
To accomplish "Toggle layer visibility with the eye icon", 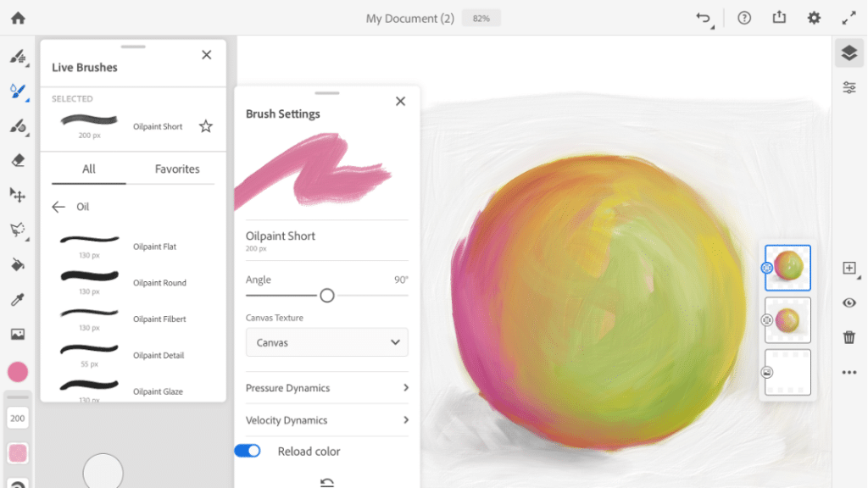I will 850,303.
